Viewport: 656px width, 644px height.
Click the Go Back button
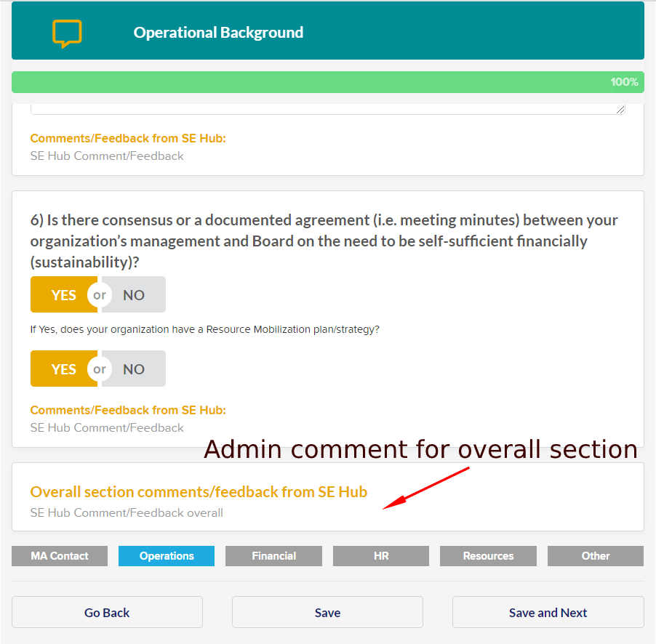(107, 612)
